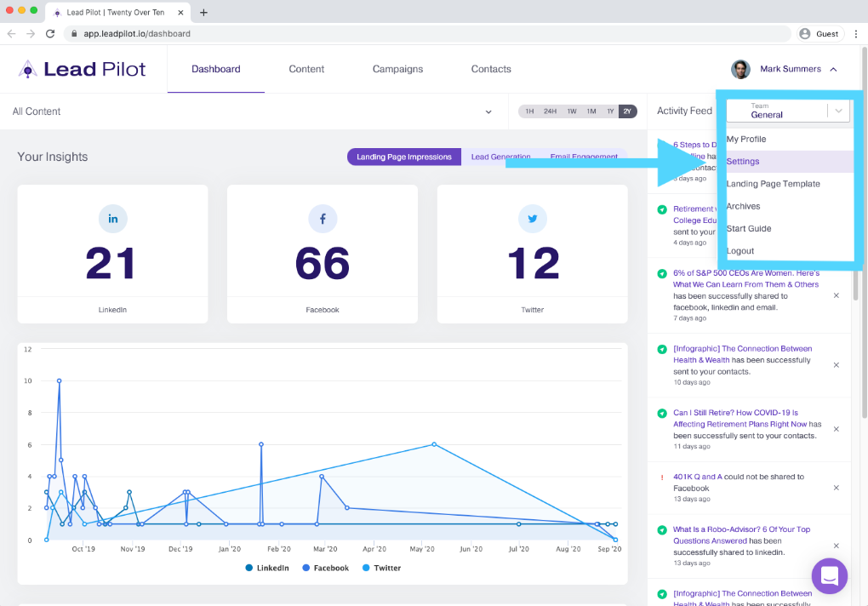The image size is (868, 606).
Task: Select the 1M time range
Action: click(591, 111)
